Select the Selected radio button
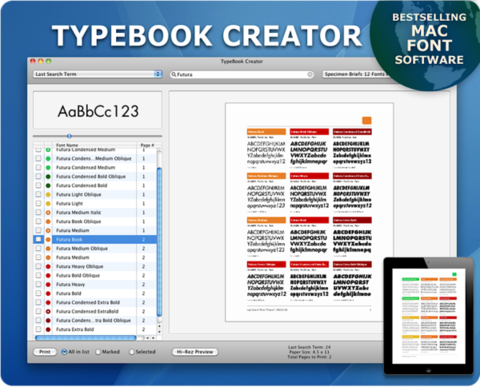The height and width of the screenshot is (387, 480). tap(132, 352)
